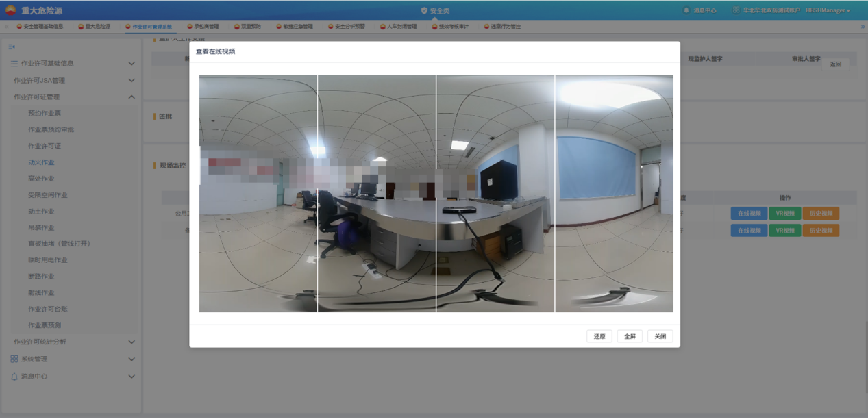Viewport: 868px width, 419px height.
Task: Open the HBSHManager user dropdown
Action: [x=828, y=10]
